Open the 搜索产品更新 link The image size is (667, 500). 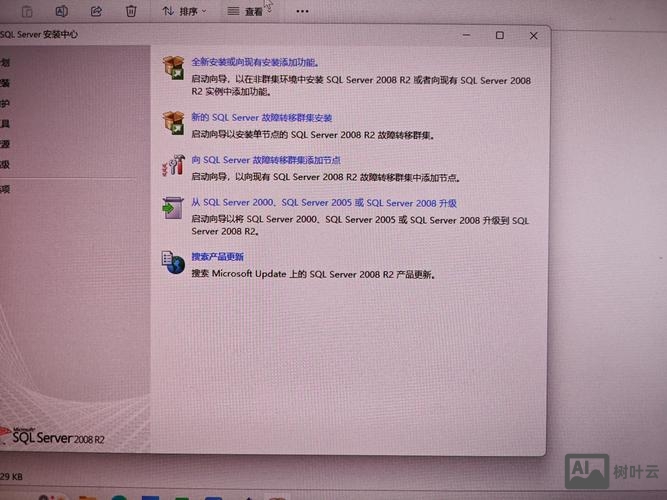click(x=217, y=257)
